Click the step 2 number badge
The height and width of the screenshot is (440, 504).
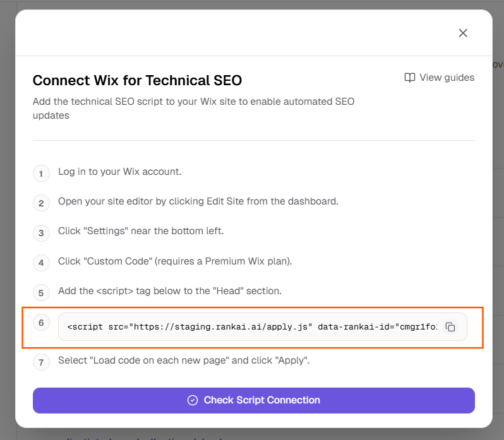41,203
